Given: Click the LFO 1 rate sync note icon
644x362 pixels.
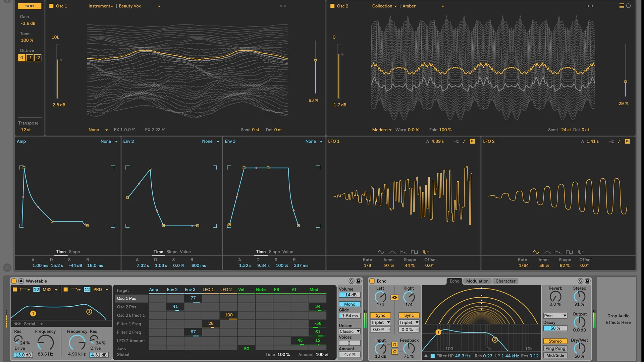Looking at the screenshot, I should (x=463, y=141).
